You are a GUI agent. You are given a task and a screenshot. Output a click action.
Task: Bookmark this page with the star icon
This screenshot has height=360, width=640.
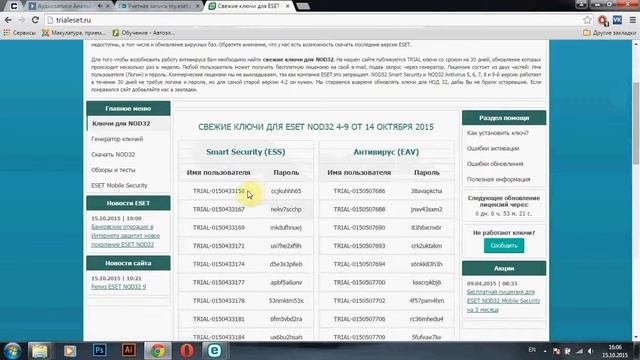587,20
